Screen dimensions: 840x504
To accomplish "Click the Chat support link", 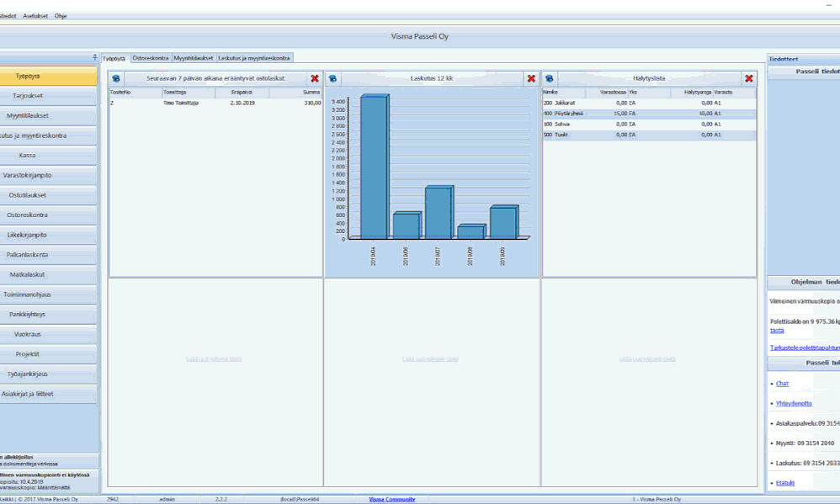I will [782, 384].
